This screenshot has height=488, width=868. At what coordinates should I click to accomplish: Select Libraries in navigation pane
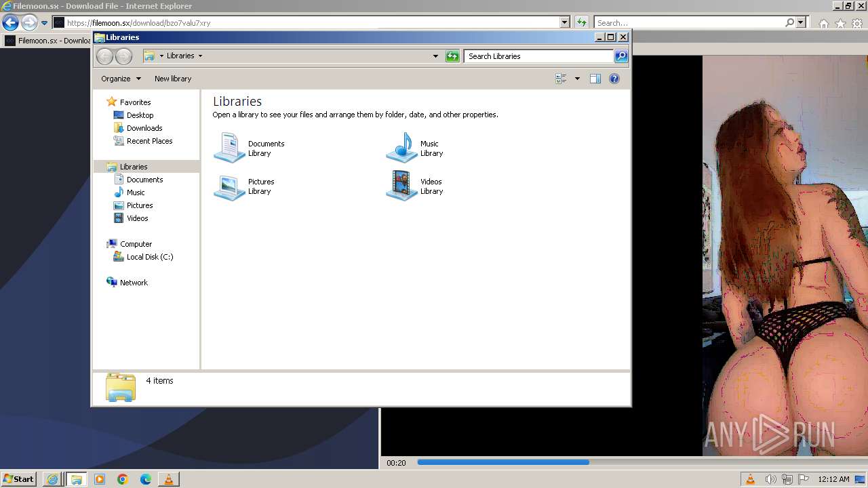click(x=134, y=167)
